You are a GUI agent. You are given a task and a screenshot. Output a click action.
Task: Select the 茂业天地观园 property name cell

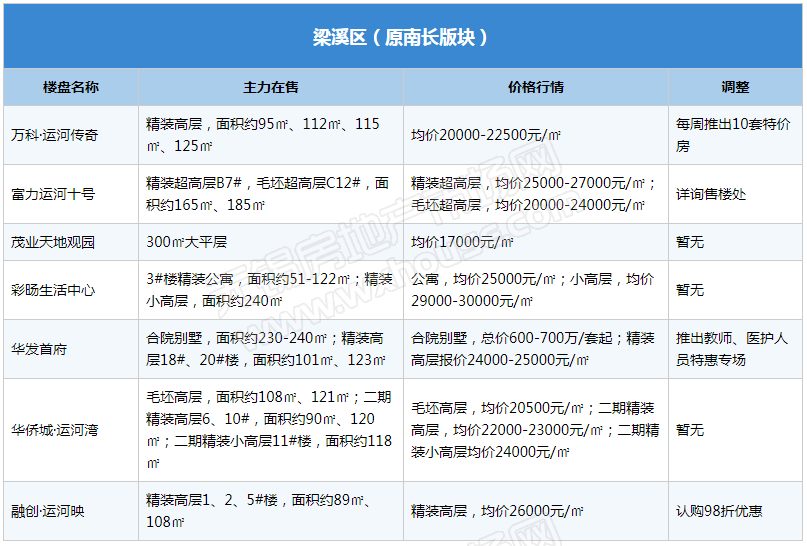52,242
